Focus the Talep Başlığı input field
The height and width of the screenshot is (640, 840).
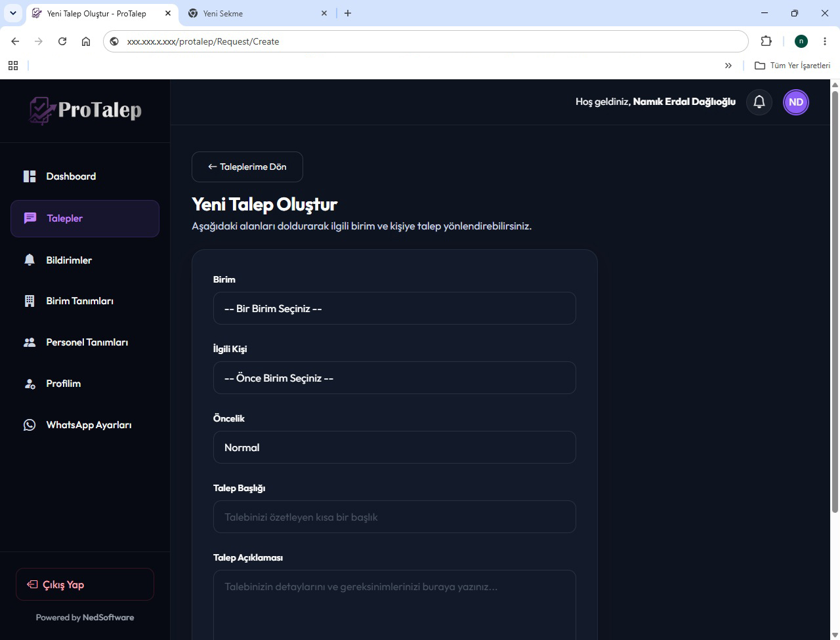(394, 517)
